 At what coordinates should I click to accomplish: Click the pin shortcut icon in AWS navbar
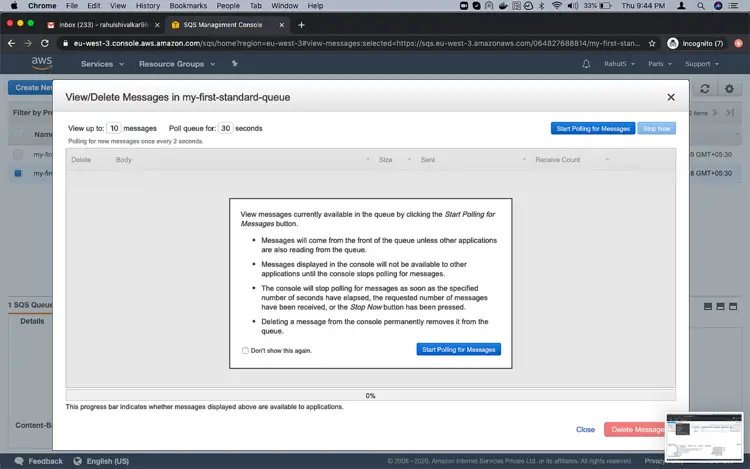(234, 64)
